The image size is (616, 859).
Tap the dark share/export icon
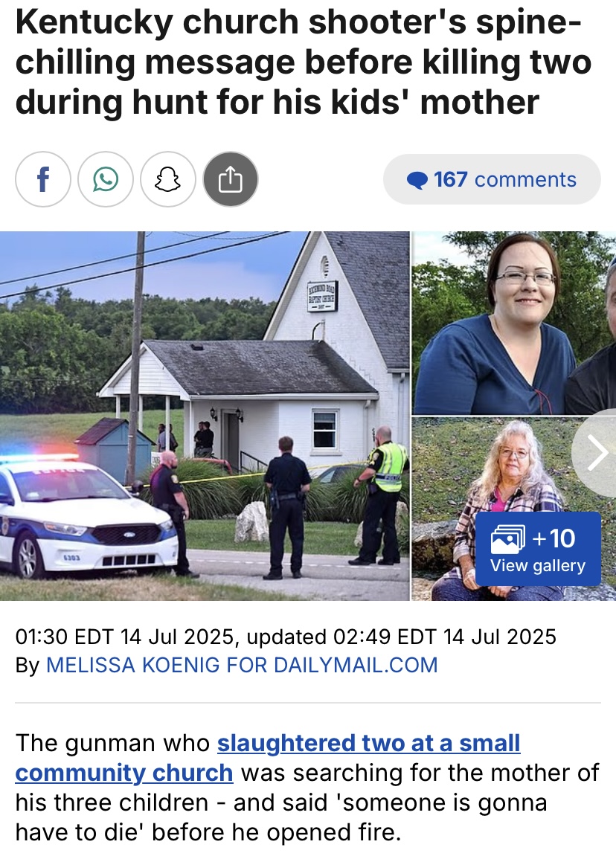[230, 179]
